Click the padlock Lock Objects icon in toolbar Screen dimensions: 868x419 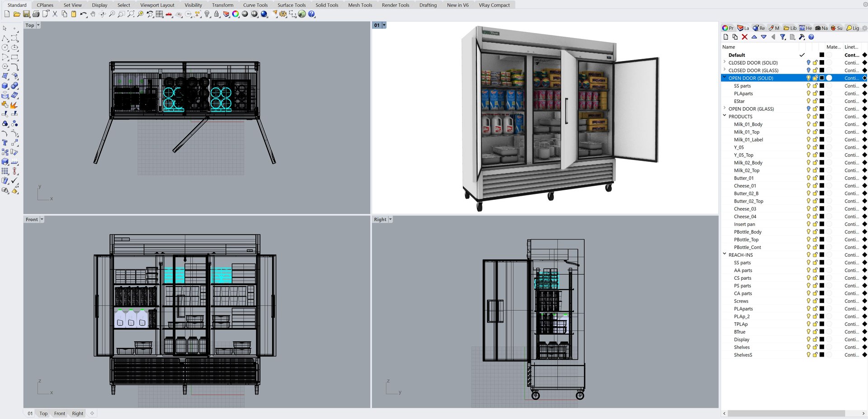click(217, 14)
